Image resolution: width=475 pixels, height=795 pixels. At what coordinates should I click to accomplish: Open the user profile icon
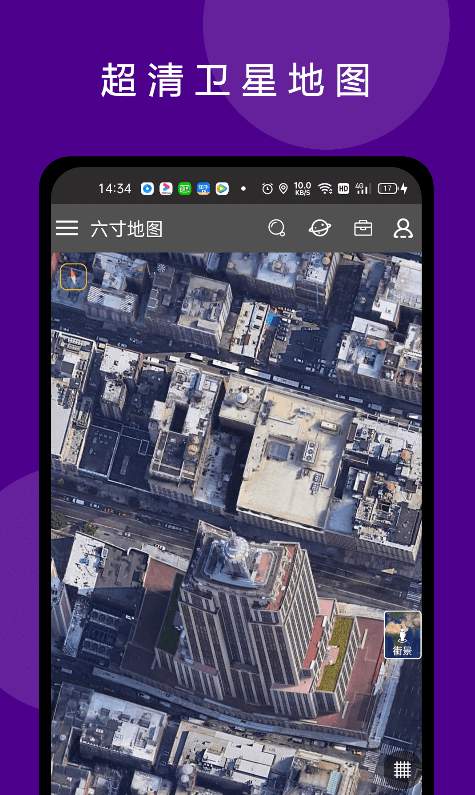pos(403,228)
